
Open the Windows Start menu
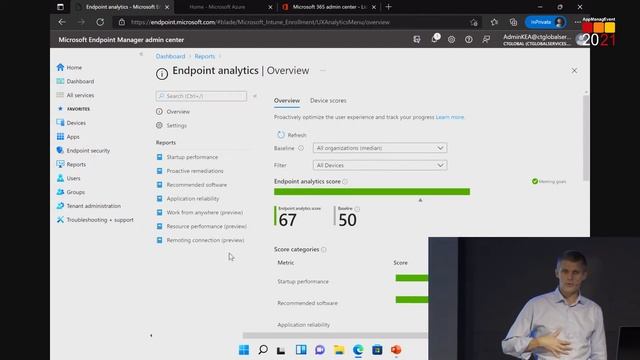pyautogui.click(x=244, y=350)
